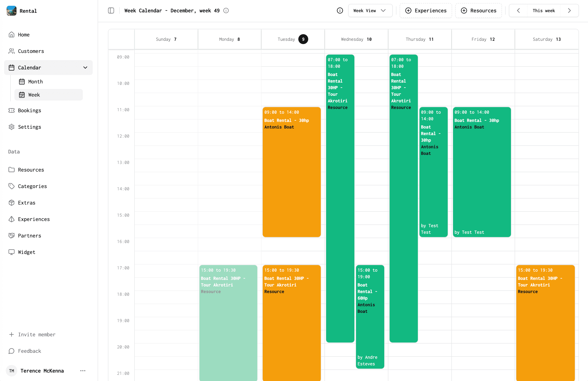Open the Customers section

tap(31, 51)
